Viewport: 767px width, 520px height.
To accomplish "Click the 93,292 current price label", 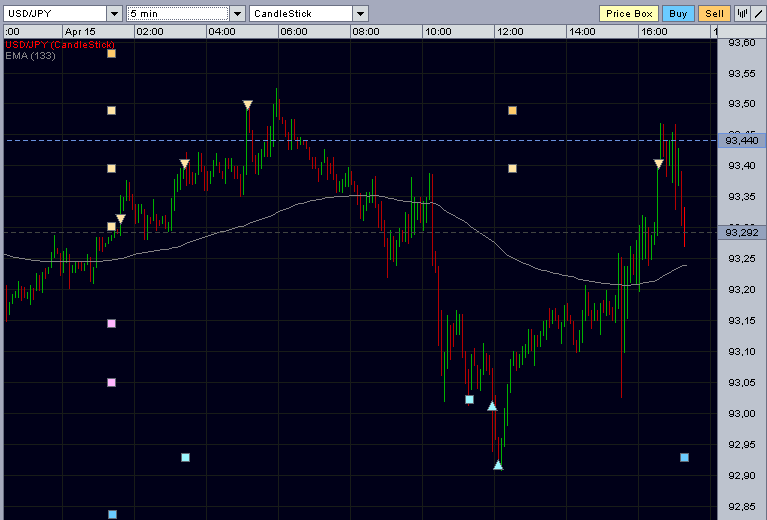I will pyautogui.click(x=742, y=232).
